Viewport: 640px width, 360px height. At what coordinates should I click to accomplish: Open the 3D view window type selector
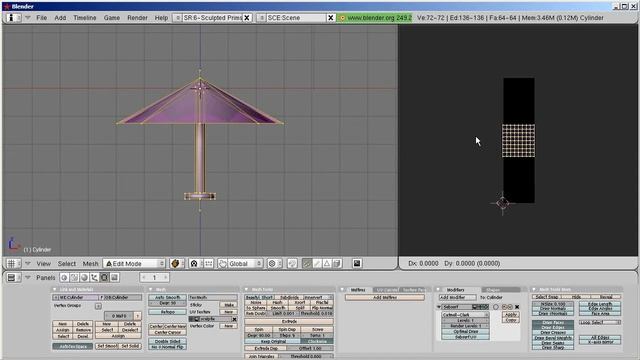[x=13, y=264]
